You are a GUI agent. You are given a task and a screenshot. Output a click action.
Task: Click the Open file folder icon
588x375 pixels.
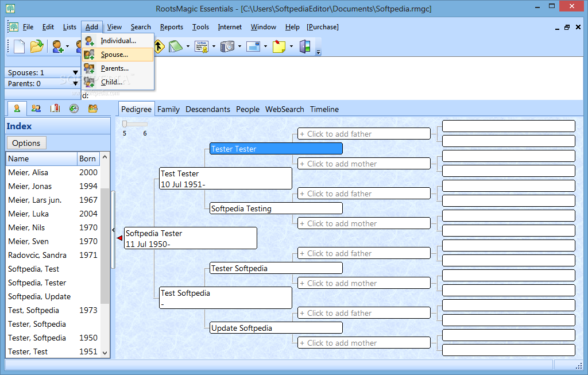pos(37,47)
